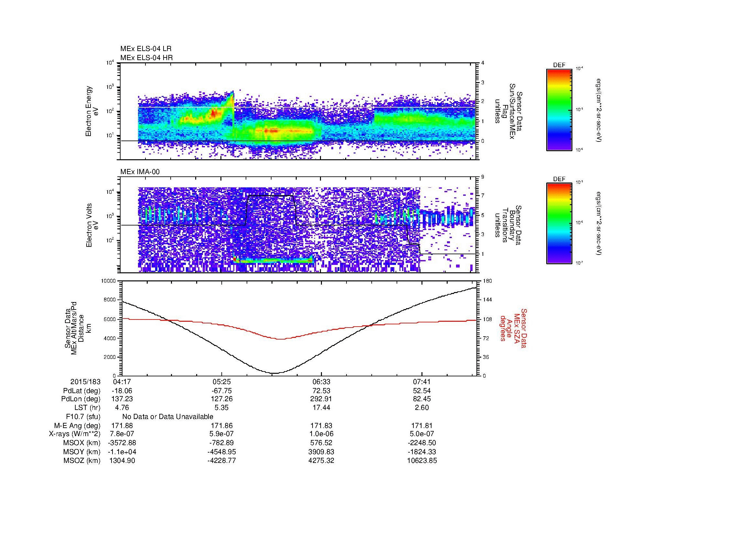Viewport: 756px width, 534px height.
Task: Select the 06:33 time tick label
Action: pyautogui.click(x=321, y=382)
